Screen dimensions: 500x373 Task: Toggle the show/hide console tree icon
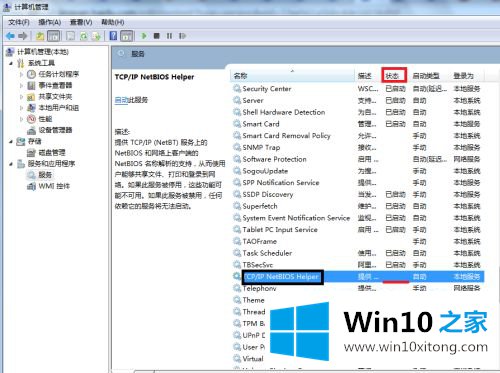pos(54,36)
